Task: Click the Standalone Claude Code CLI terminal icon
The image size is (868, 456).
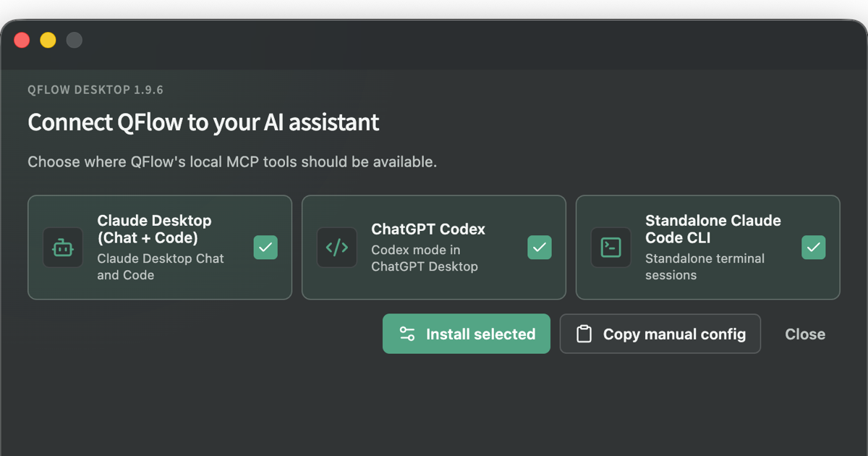Action: (x=611, y=248)
